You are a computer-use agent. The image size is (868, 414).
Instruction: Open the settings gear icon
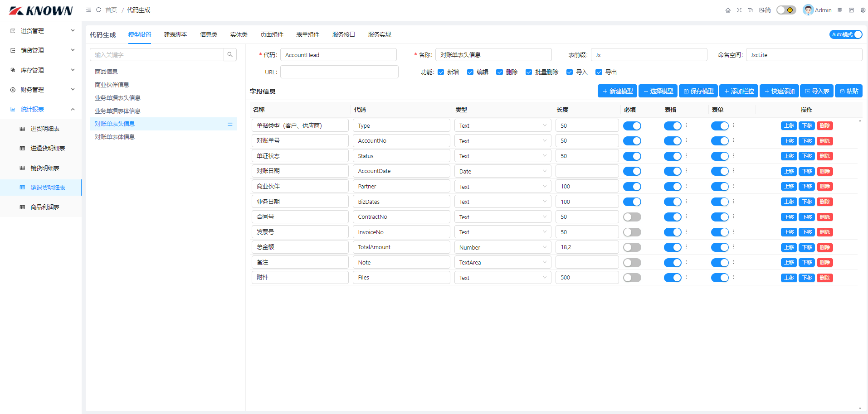tap(863, 10)
